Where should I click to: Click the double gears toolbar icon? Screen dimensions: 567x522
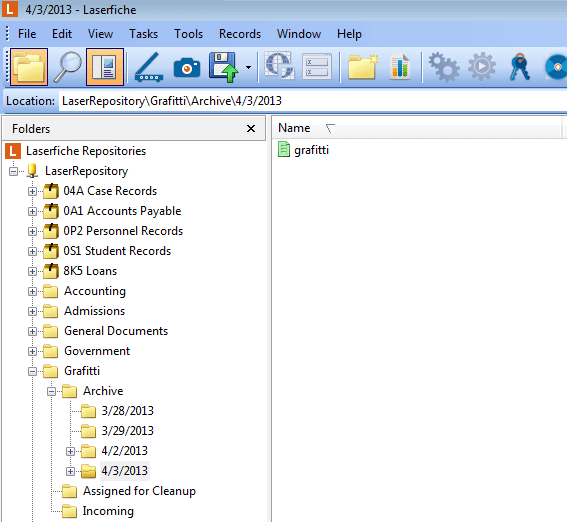(444, 67)
